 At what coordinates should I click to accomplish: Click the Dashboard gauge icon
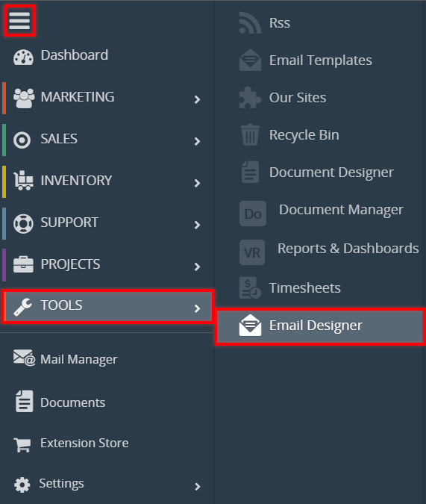click(x=23, y=57)
